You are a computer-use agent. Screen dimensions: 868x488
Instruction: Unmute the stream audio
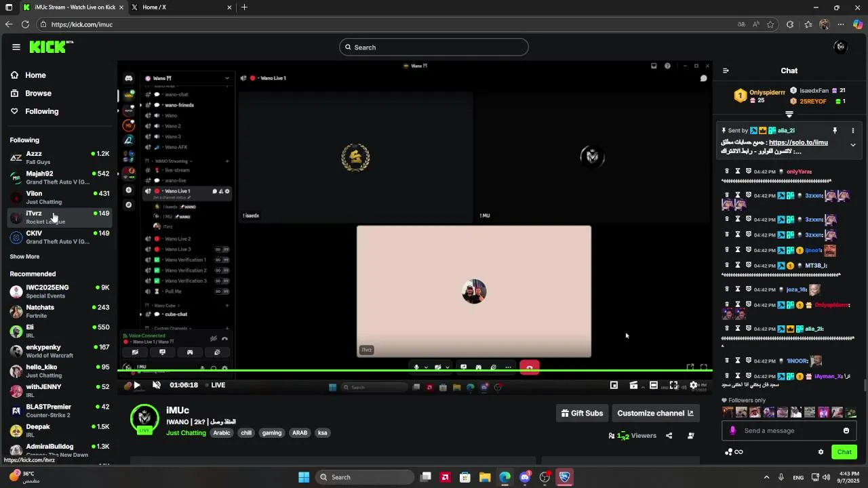pos(156,385)
